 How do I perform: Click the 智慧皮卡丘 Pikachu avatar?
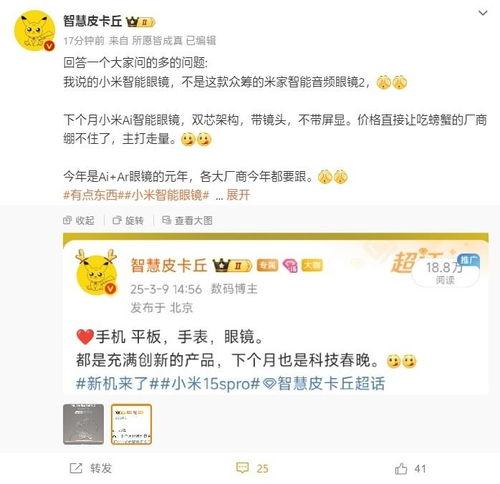click(x=34, y=31)
